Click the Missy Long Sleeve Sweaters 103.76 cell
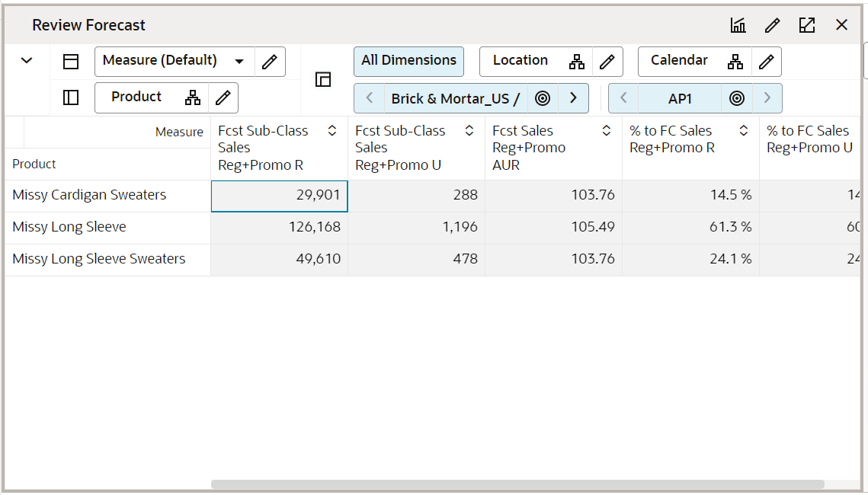The width and height of the screenshot is (868, 495). pyautogui.click(x=553, y=260)
